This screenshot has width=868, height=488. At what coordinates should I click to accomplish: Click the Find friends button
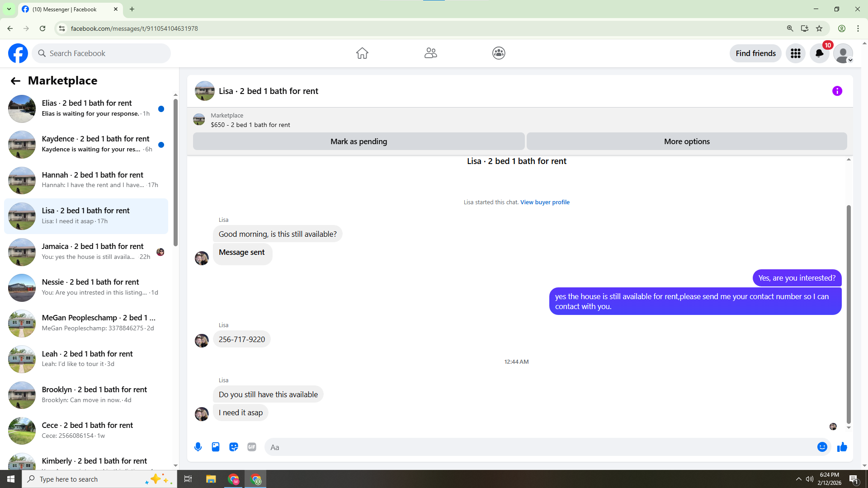(x=755, y=53)
